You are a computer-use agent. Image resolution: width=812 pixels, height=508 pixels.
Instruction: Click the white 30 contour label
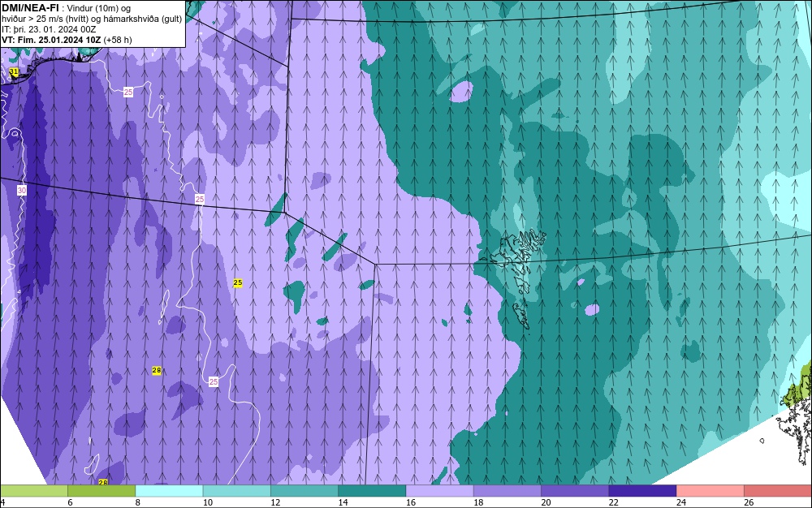[x=21, y=191]
